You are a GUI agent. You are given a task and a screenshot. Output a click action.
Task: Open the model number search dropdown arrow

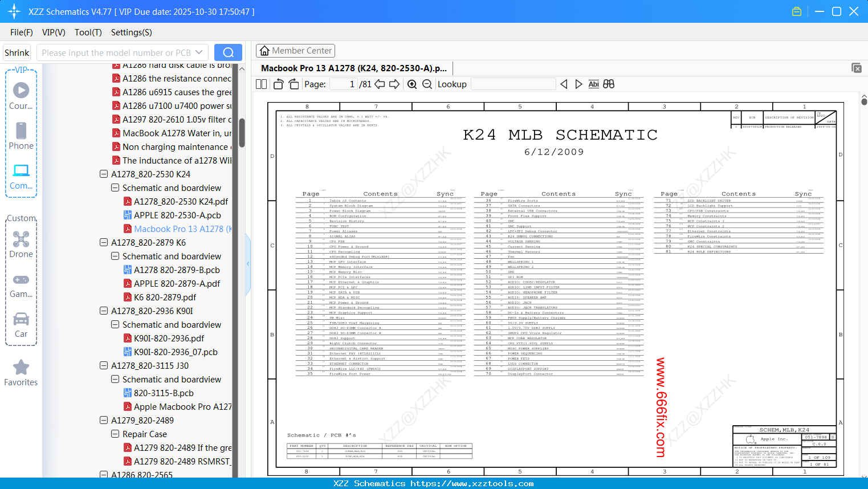click(199, 52)
